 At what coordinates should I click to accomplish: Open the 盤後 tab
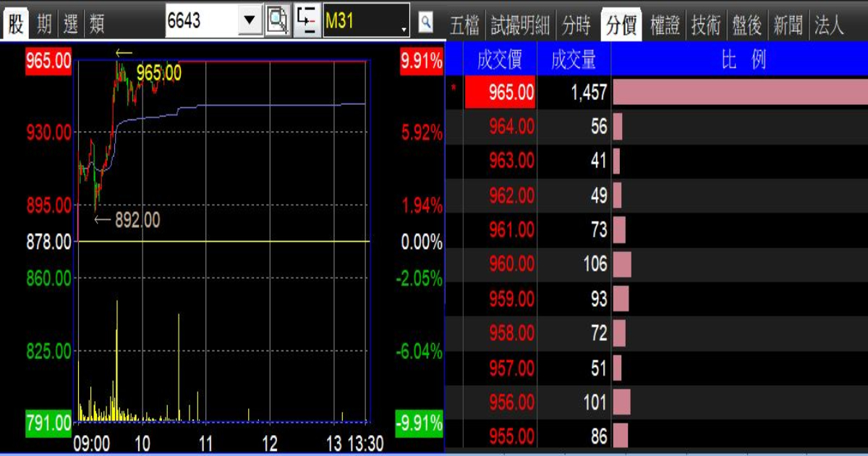747,26
